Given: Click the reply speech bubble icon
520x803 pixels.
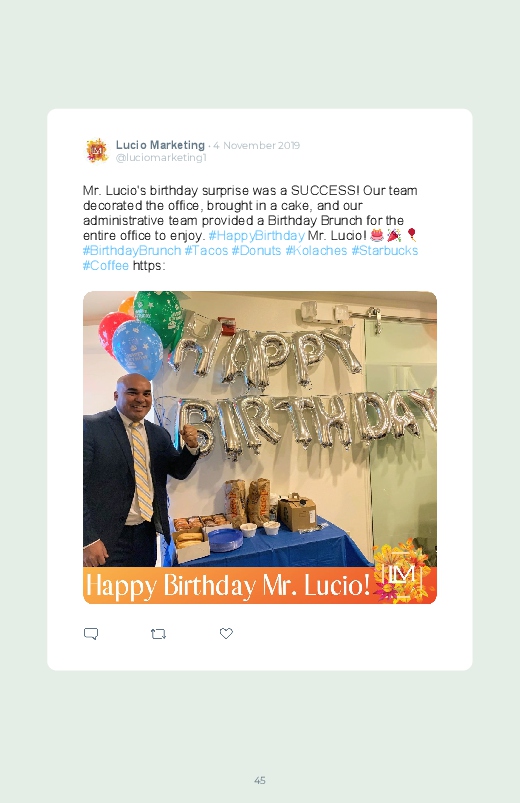Looking at the screenshot, I should (x=91, y=633).
